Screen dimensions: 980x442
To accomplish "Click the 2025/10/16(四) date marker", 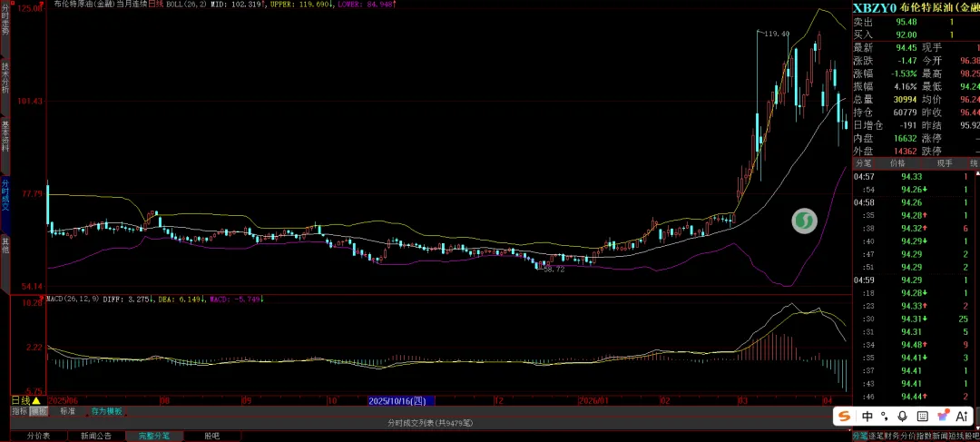I will tap(401, 400).
